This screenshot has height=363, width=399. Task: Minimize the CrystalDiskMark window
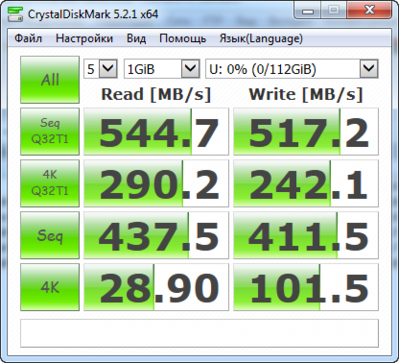308,11
